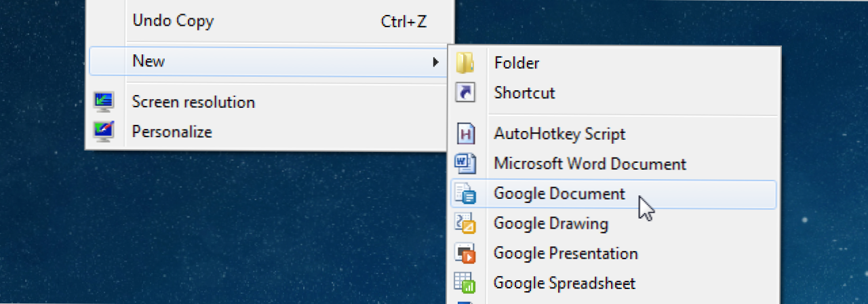Click the Microsoft Word document icon

coord(465,164)
